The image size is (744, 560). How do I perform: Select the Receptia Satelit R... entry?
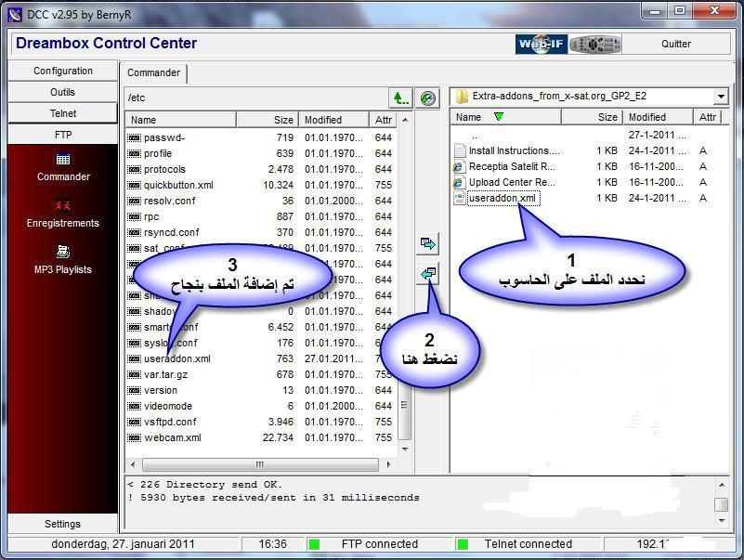[x=512, y=166]
